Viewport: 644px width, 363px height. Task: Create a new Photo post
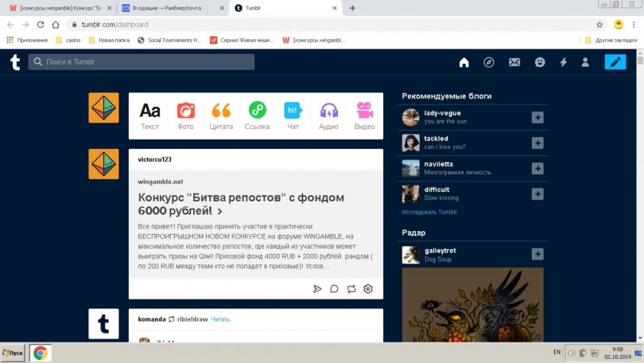point(185,115)
